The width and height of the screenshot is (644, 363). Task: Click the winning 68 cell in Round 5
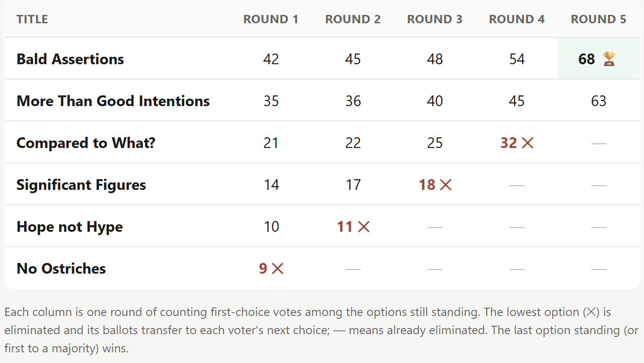pos(599,59)
